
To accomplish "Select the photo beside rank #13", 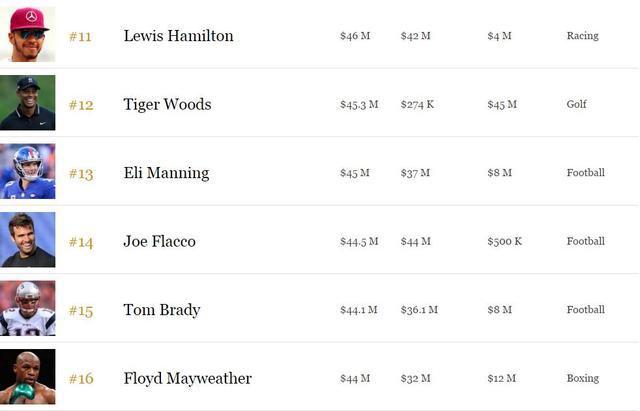I will pyautogui.click(x=27, y=172).
